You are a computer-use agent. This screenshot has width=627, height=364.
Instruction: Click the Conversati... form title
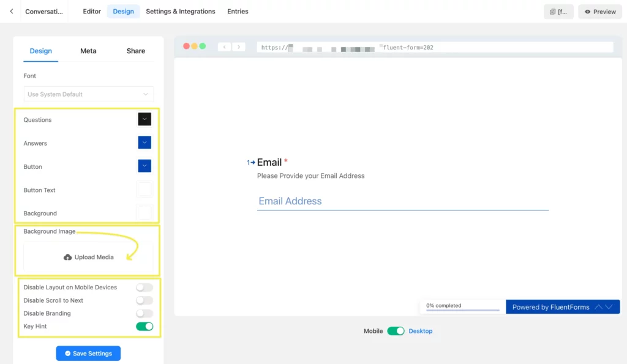[x=44, y=12]
